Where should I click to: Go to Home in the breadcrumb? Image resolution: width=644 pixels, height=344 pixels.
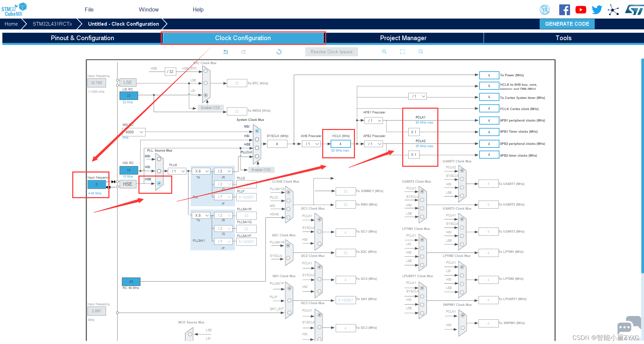click(x=11, y=24)
